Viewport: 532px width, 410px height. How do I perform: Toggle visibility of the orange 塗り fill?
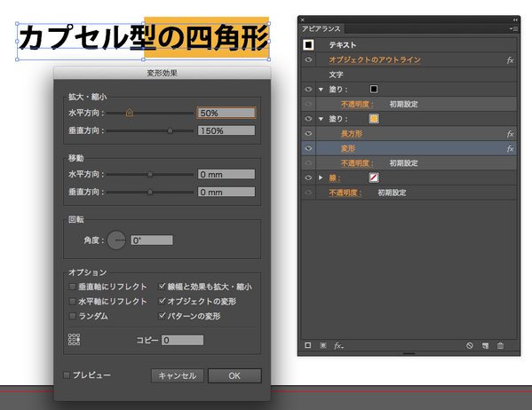[308, 119]
